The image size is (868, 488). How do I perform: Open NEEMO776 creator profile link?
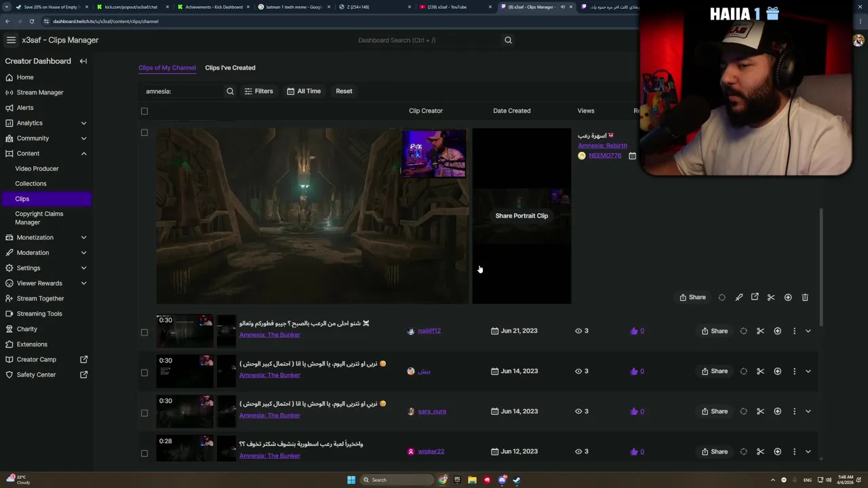[605, 156]
